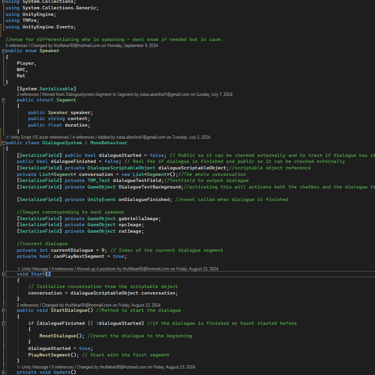Click '//enum for differentiating who is speaking' comment
Screen dimensions: 375x375
pyautogui.click(x=114, y=39)
